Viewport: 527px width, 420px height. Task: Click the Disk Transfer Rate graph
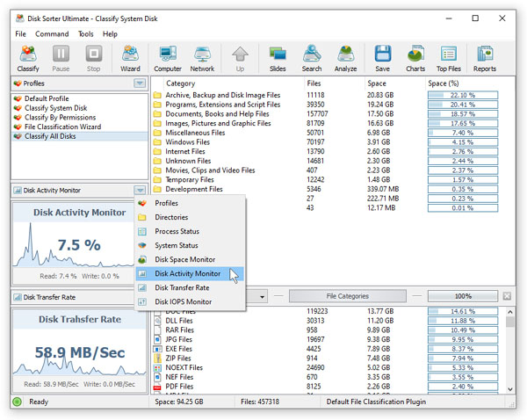[x=80, y=351]
